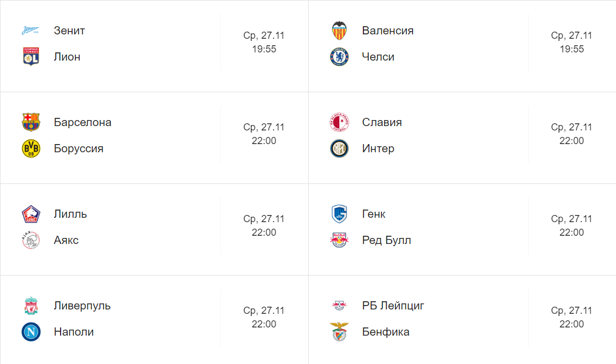
Task: Open the Lille LOSC crest
Action: (31, 214)
